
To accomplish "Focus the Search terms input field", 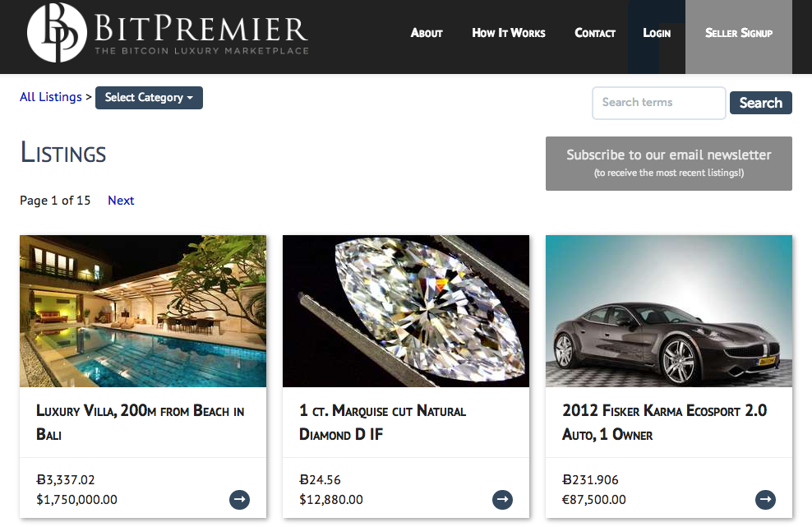I will coord(658,103).
